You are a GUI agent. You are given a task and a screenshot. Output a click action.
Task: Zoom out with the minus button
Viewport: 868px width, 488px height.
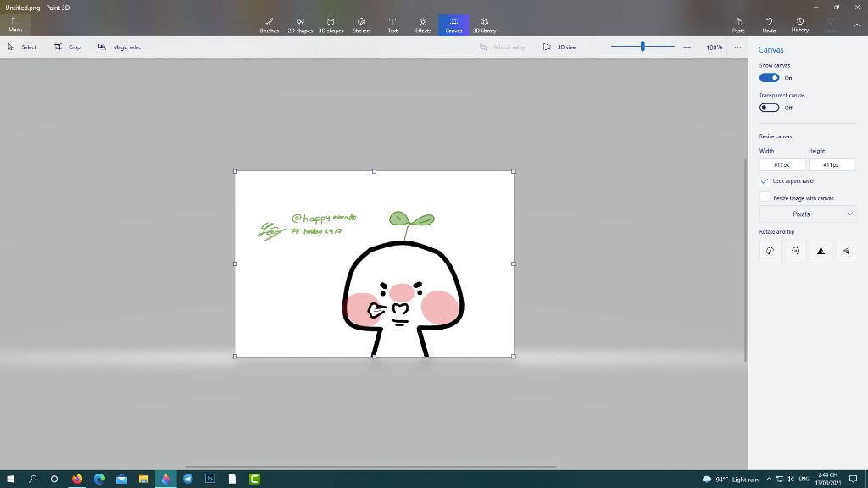click(598, 47)
